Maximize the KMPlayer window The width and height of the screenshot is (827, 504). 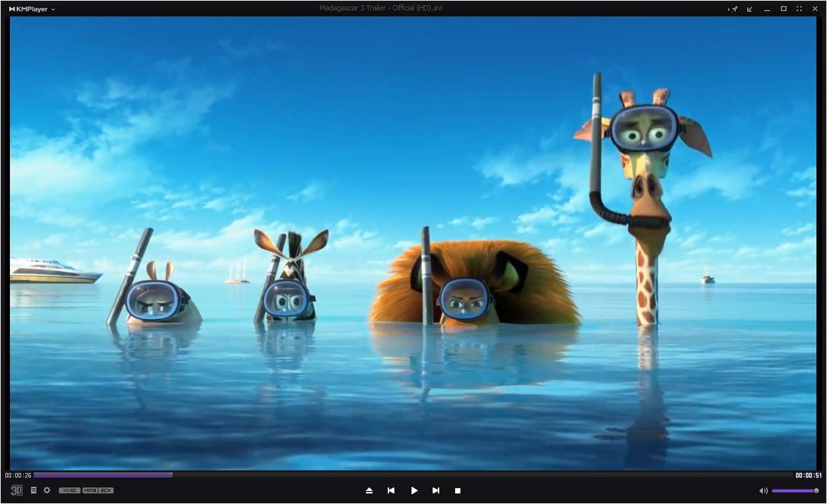click(x=783, y=9)
